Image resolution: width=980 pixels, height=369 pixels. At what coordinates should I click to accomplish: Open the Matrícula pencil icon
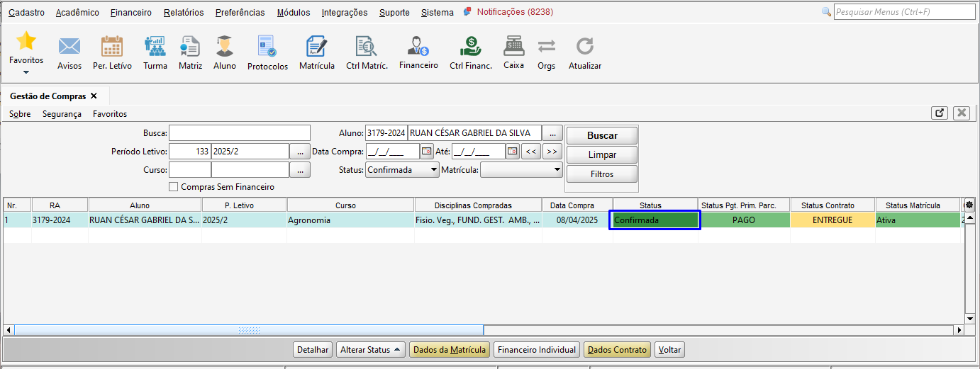(316, 47)
